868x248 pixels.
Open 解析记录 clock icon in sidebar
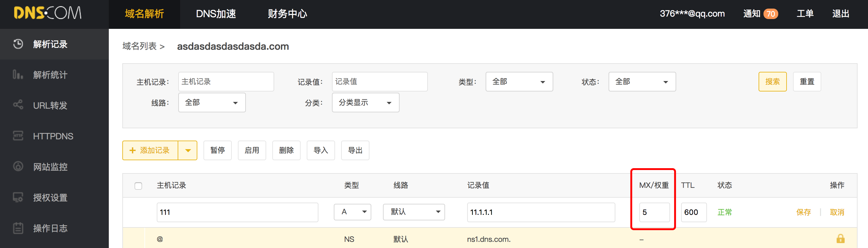pos(18,44)
